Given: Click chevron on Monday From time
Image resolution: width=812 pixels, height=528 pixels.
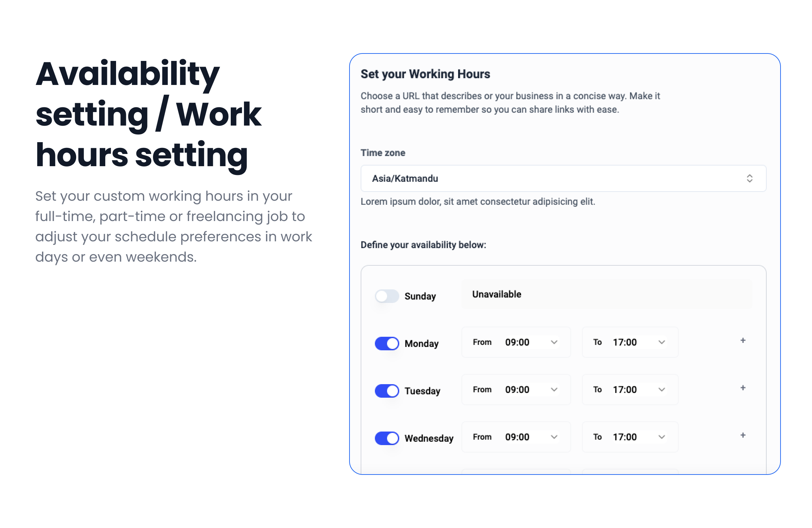Looking at the screenshot, I should (x=554, y=342).
